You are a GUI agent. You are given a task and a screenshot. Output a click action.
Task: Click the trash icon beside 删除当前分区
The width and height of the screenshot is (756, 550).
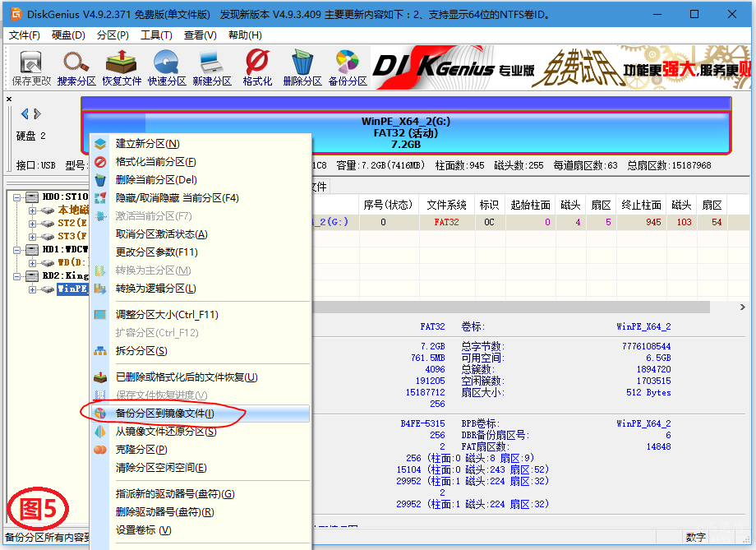(99, 180)
